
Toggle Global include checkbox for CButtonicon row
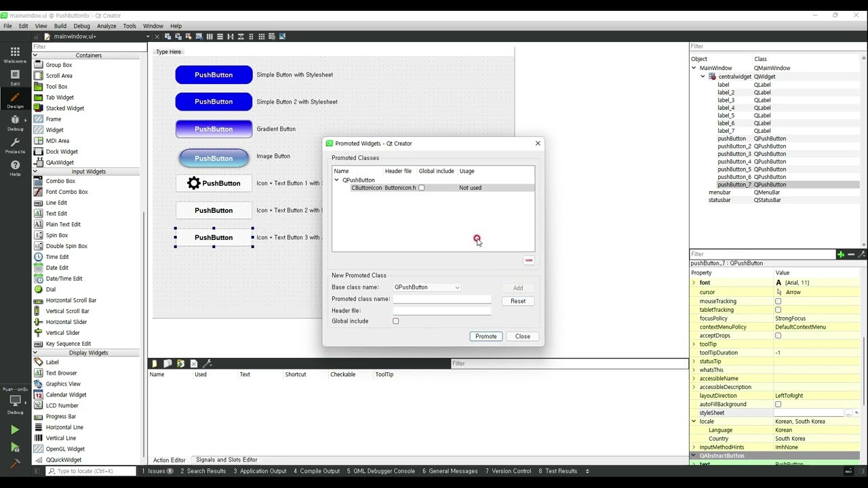click(x=421, y=188)
